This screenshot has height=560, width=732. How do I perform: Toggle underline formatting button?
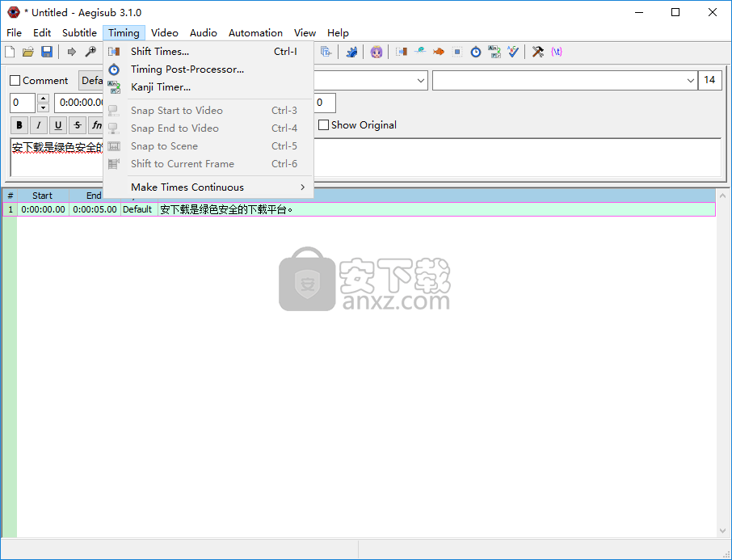pos(58,125)
